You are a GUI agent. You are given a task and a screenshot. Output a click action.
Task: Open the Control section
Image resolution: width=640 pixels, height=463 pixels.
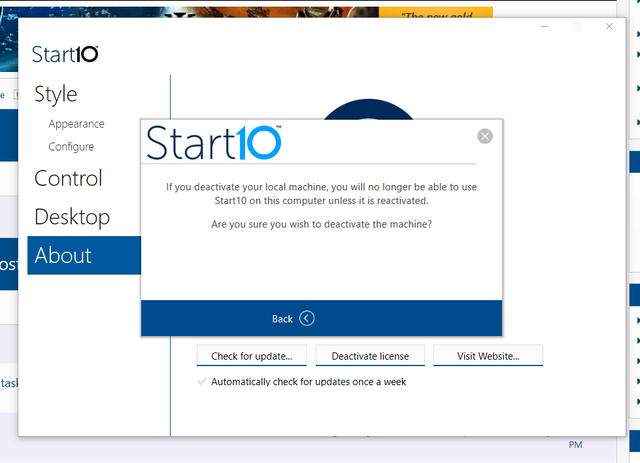(68, 178)
